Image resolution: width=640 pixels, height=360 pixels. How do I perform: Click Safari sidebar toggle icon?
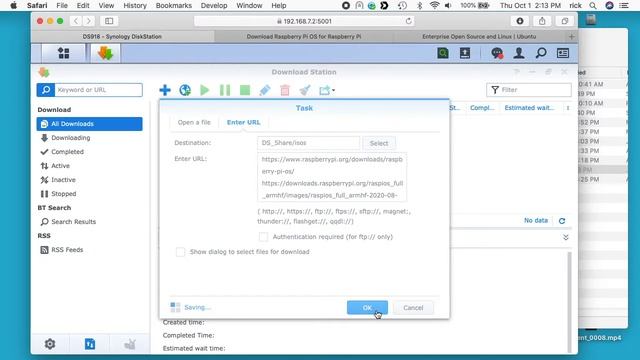click(109, 21)
